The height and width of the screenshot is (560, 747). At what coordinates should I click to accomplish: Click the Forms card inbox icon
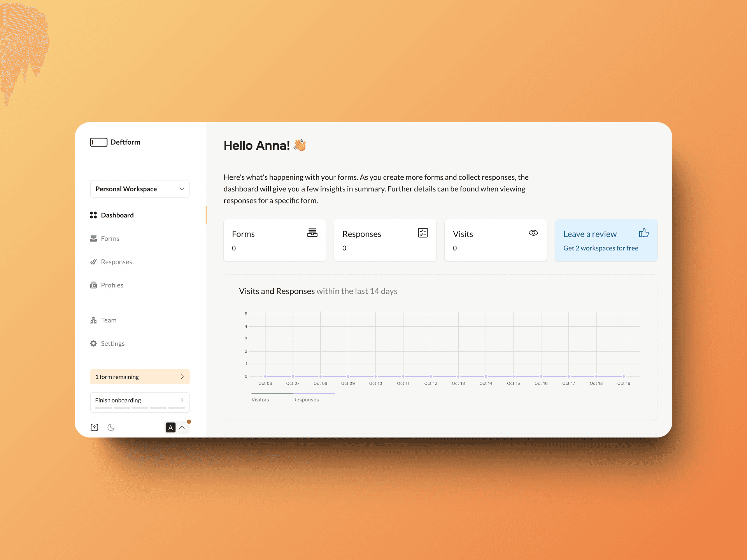tap(312, 233)
